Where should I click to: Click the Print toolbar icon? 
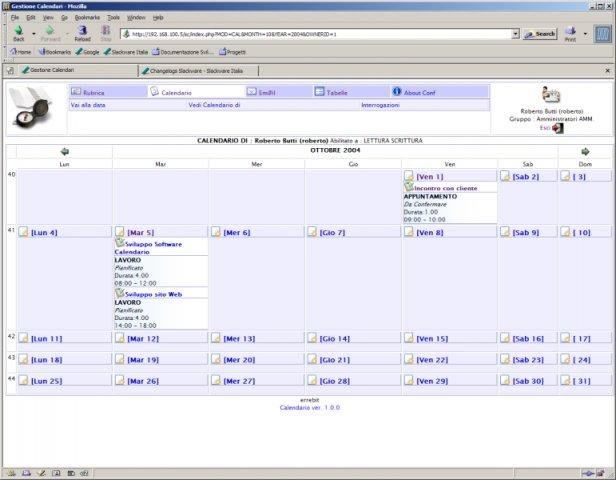click(570, 34)
